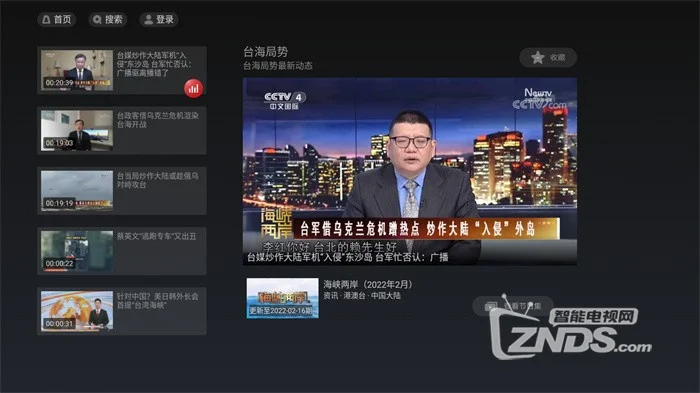Click the red now-playing bars icon
This screenshot has width=700, height=393.
tap(193, 88)
